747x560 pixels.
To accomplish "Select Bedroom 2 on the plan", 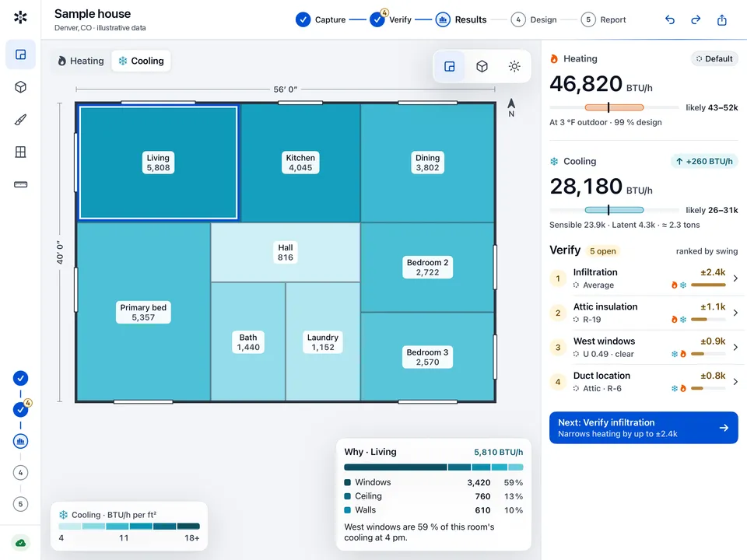I will [x=427, y=267].
